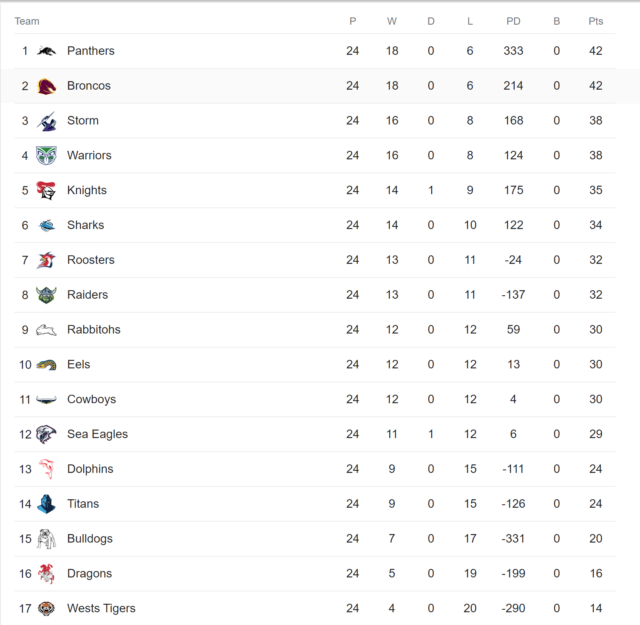Sort table by Pts column header
640x625 pixels.
coord(596,21)
